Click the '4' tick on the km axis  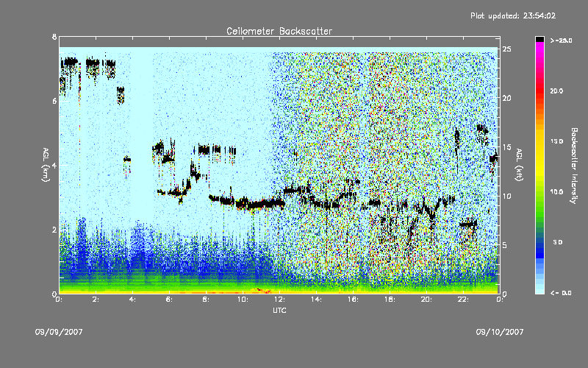(54, 165)
